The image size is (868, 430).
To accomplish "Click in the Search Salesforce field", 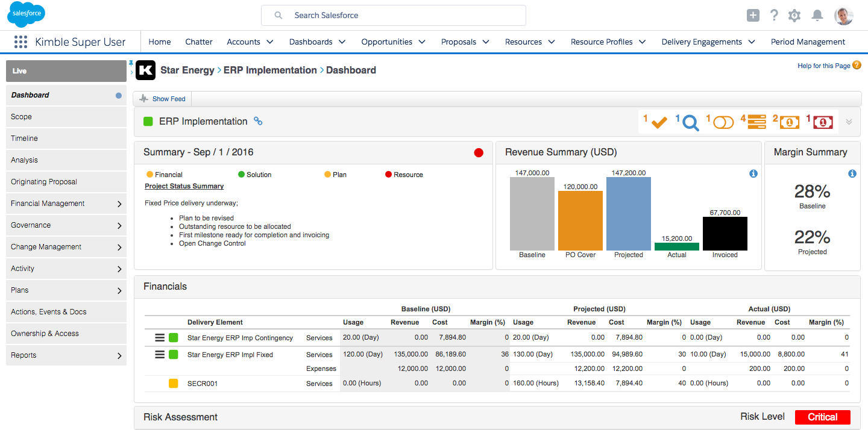I will [x=394, y=16].
